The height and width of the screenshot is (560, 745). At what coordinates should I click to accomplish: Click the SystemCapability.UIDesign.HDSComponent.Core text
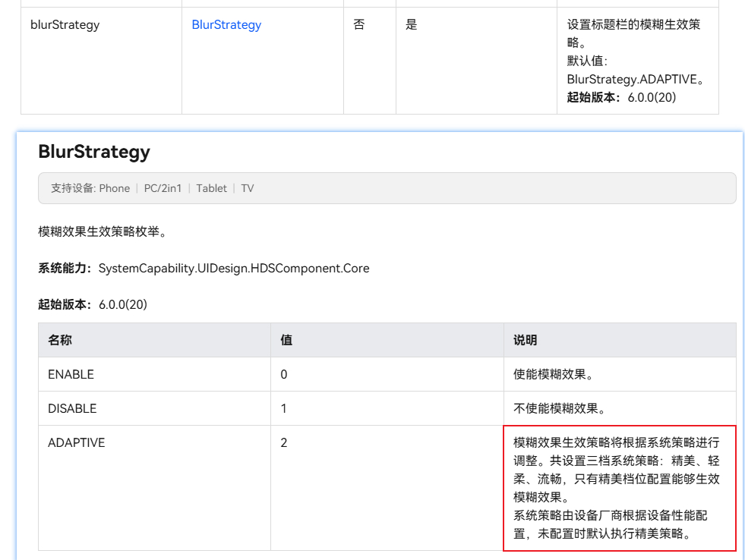point(234,268)
